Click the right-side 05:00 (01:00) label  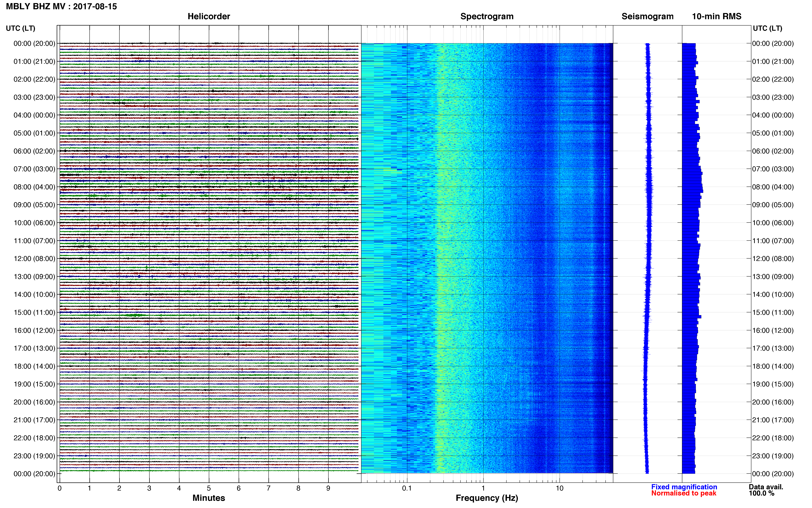tap(773, 133)
